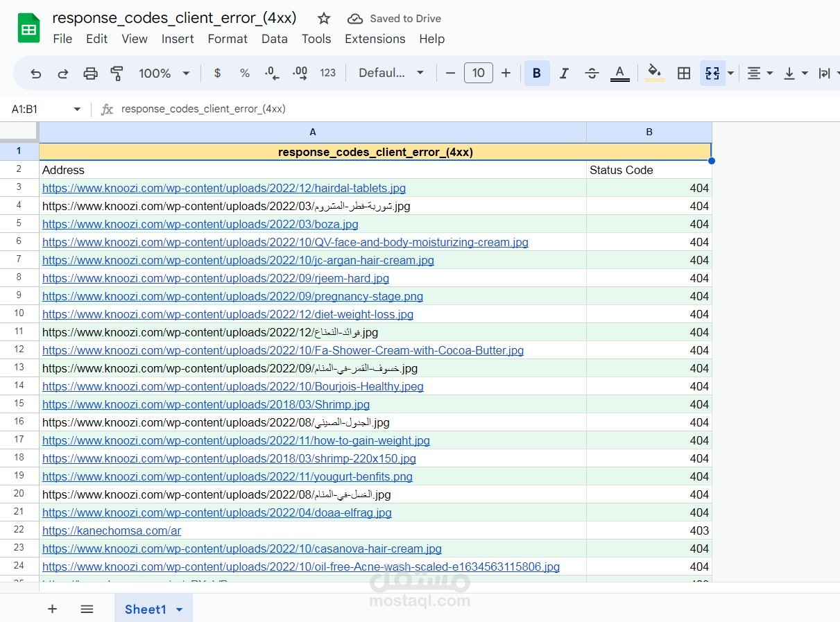
Task: Open the Data menu
Action: pos(275,39)
